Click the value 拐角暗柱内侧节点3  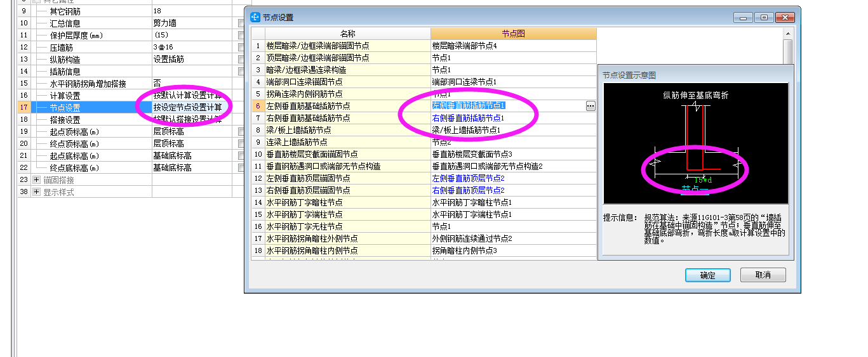464,250
